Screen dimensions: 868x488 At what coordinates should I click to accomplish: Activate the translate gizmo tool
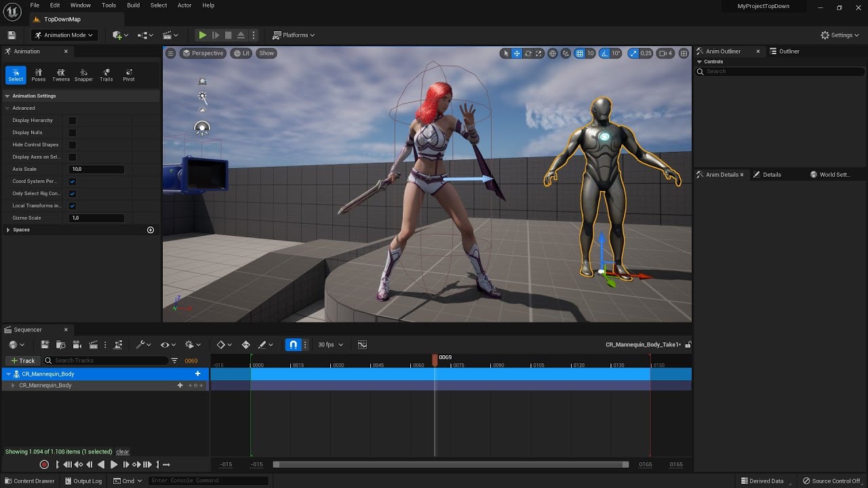pyautogui.click(x=517, y=54)
